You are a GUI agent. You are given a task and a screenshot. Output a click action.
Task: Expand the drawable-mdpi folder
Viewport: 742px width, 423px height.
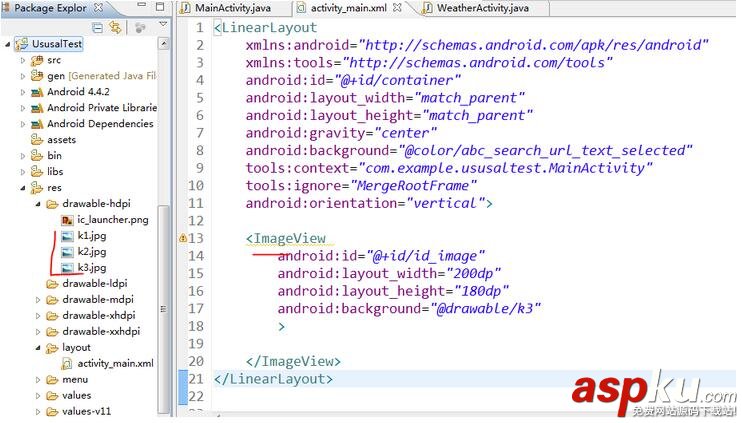pyautogui.click(x=38, y=300)
